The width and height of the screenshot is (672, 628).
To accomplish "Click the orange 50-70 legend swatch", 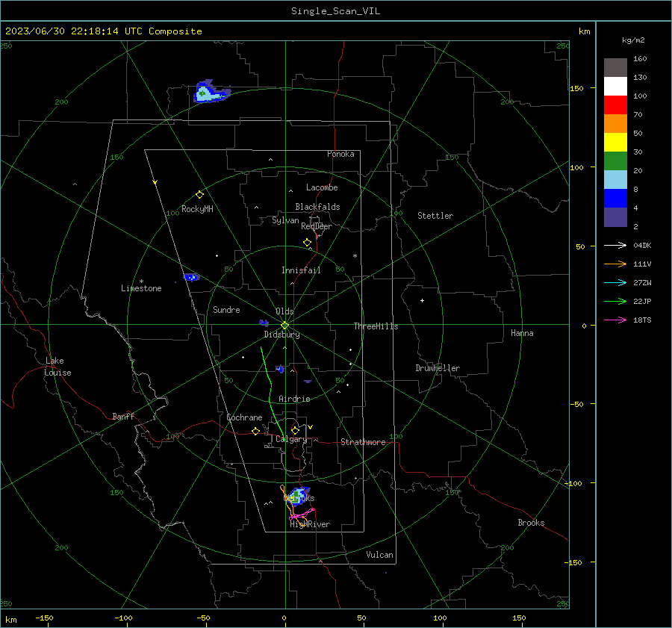I will pyautogui.click(x=615, y=124).
